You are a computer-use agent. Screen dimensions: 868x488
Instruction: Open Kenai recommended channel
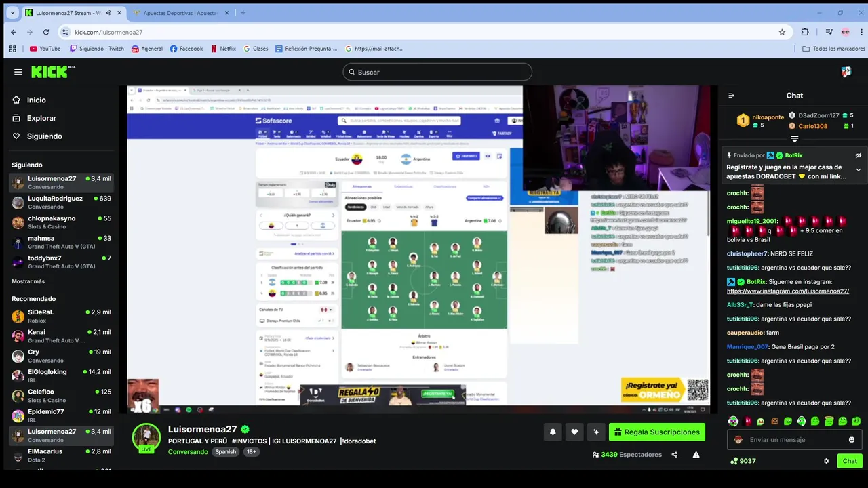(61, 336)
